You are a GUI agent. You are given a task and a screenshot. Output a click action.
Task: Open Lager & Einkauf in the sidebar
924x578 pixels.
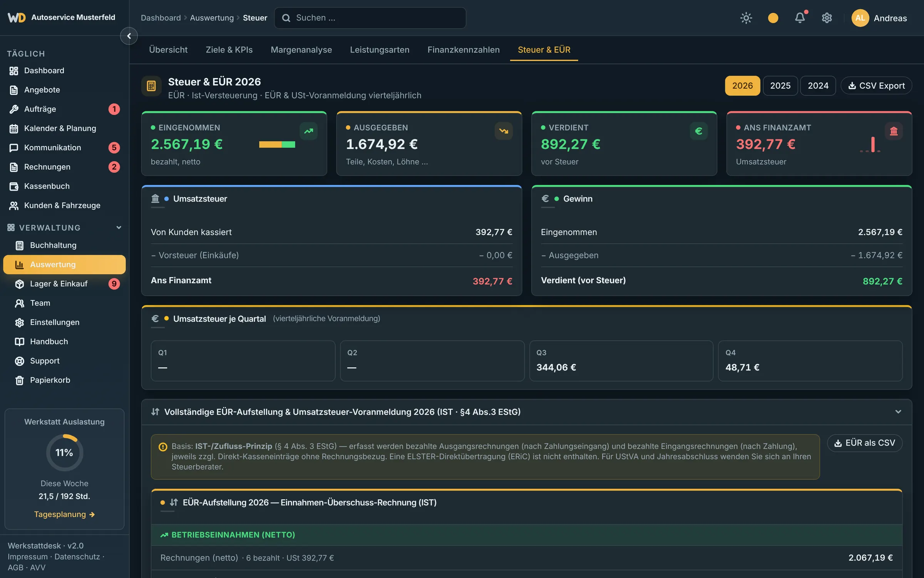(64, 284)
